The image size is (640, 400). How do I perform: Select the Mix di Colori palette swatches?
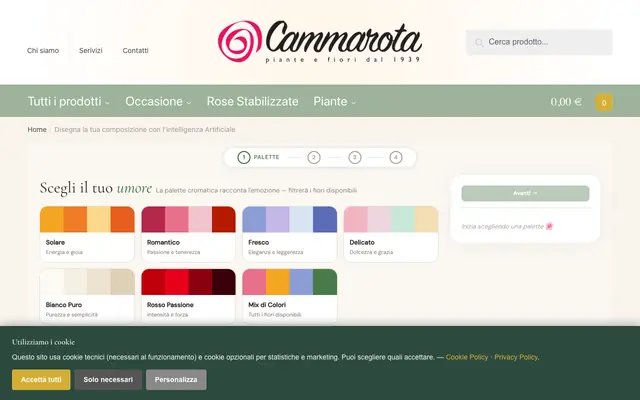290,282
